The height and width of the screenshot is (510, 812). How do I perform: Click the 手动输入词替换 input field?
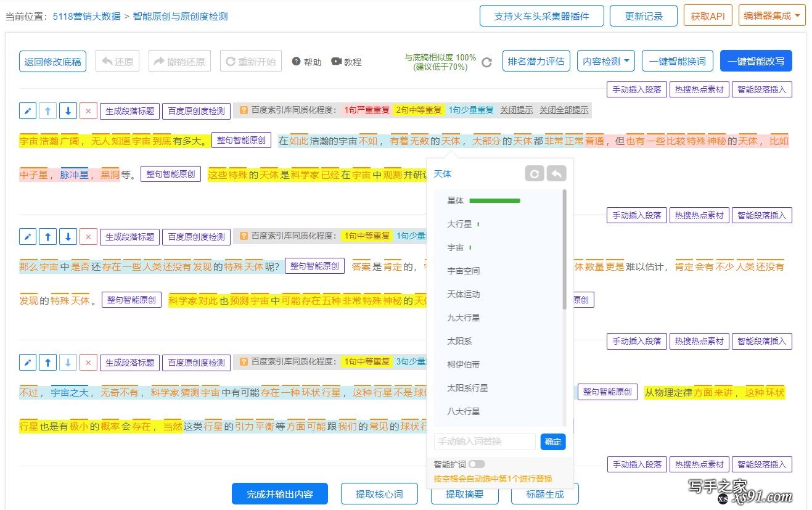pyautogui.click(x=485, y=442)
